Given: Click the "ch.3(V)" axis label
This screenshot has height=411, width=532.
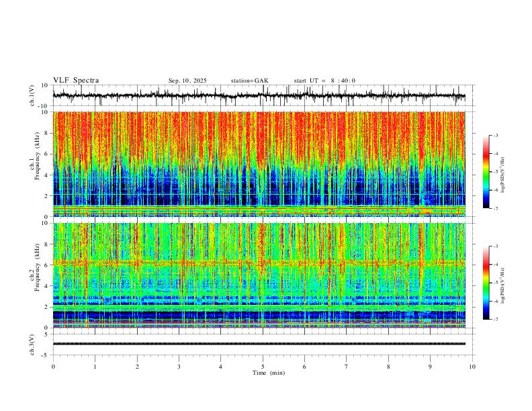Looking at the screenshot, I should coord(32,345).
